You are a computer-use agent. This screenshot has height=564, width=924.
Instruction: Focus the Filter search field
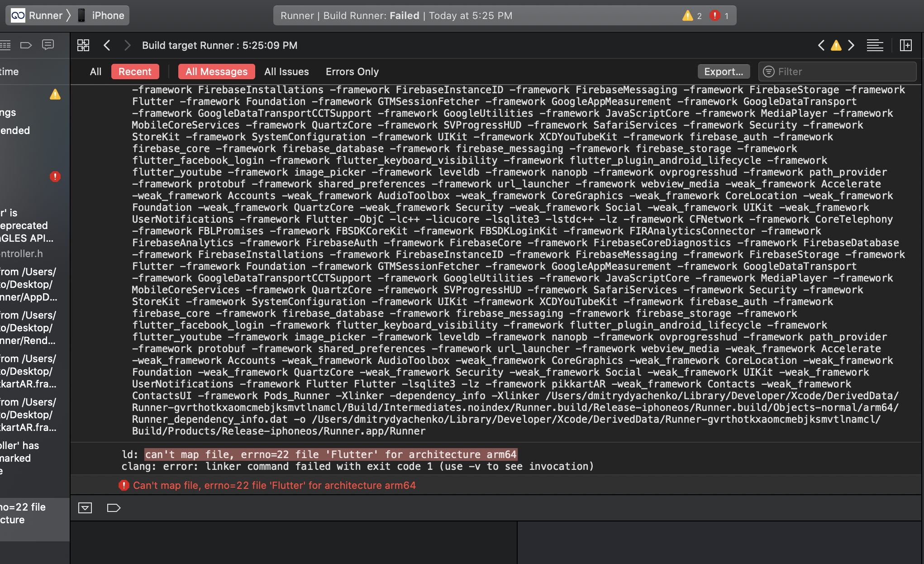pyautogui.click(x=837, y=72)
